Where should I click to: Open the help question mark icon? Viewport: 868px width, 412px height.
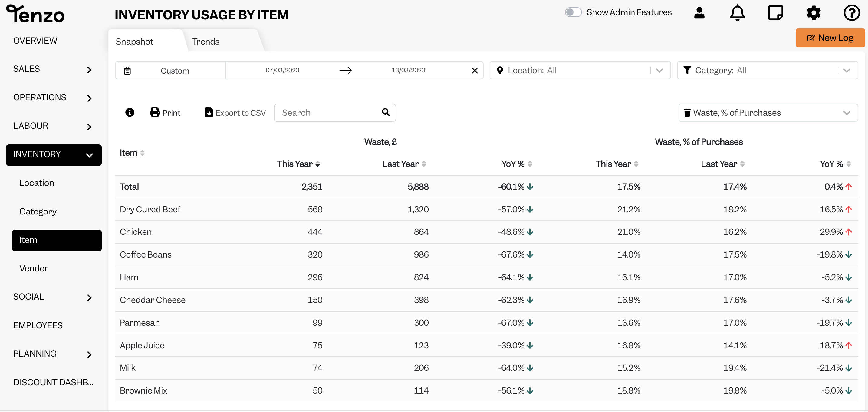[x=851, y=13]
